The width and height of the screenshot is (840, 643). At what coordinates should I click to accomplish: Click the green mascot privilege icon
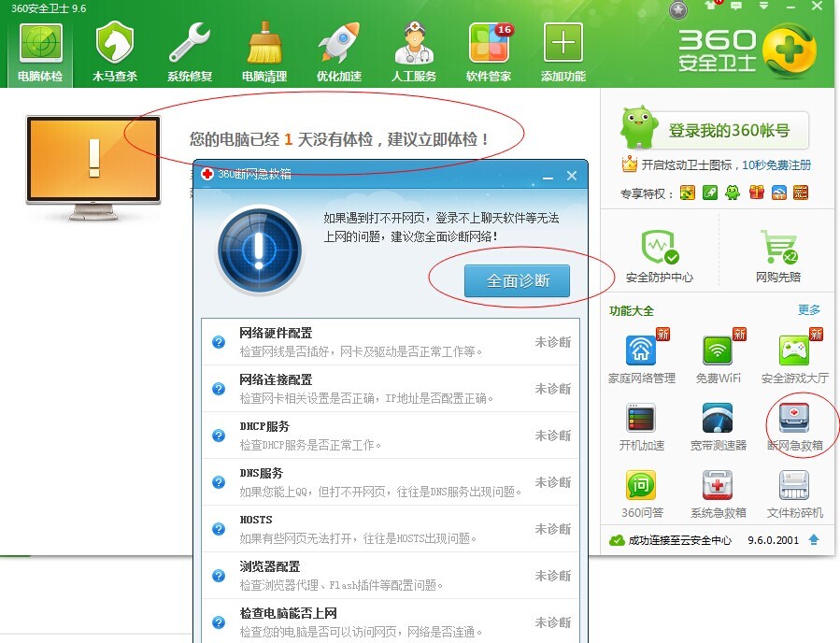point(733,193)
